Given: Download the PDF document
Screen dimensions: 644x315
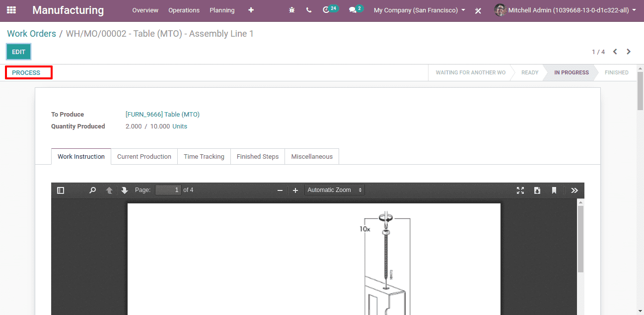Looking at the screenshot, I should click(x=537, y=190).
